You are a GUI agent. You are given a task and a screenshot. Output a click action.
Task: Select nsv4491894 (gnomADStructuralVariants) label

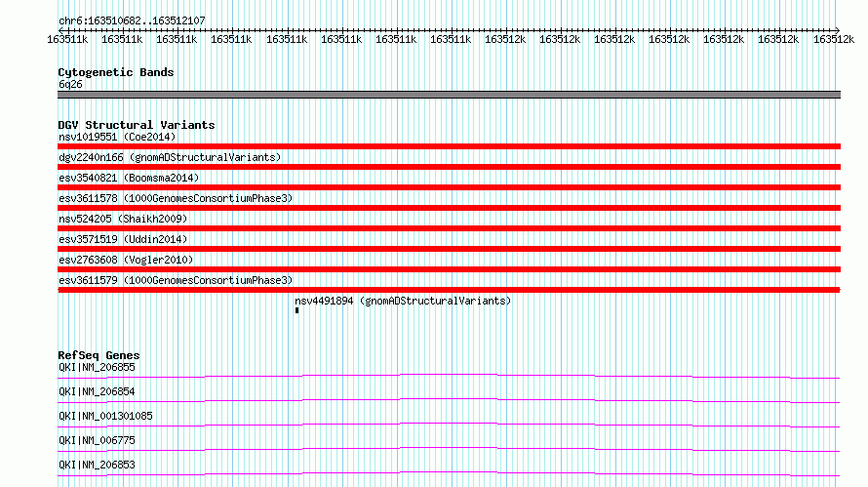point(403,301)
